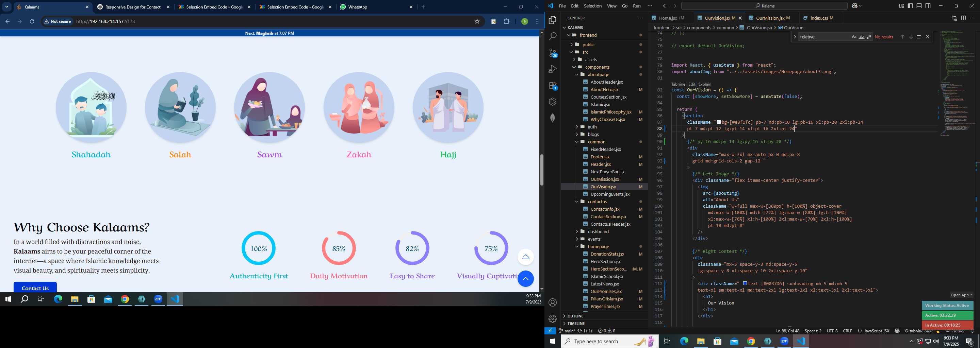This screenshot has height=348, width=980.
Task: Expand the auth folder
Action: [577, 127]
